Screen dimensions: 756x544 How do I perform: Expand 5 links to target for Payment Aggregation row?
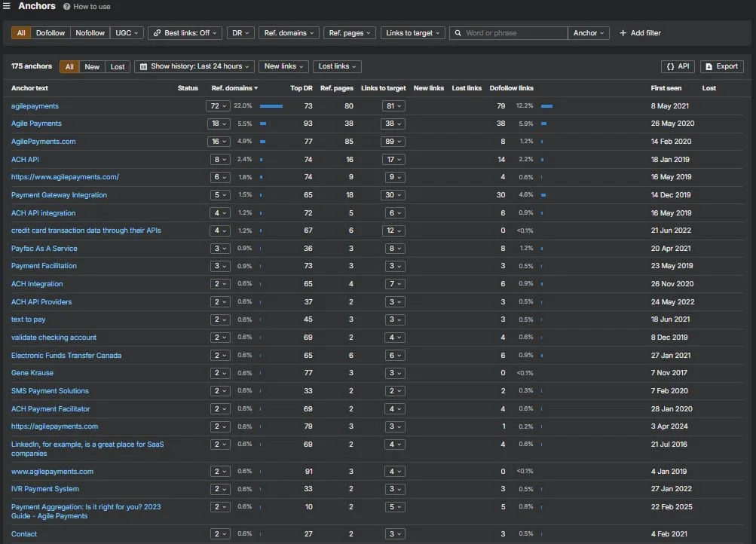pos(395,507)
